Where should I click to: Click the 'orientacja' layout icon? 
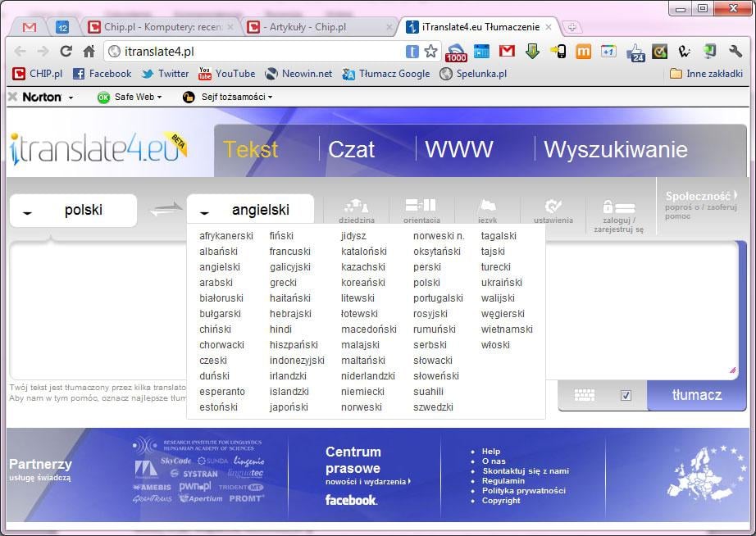pos(421,206)
